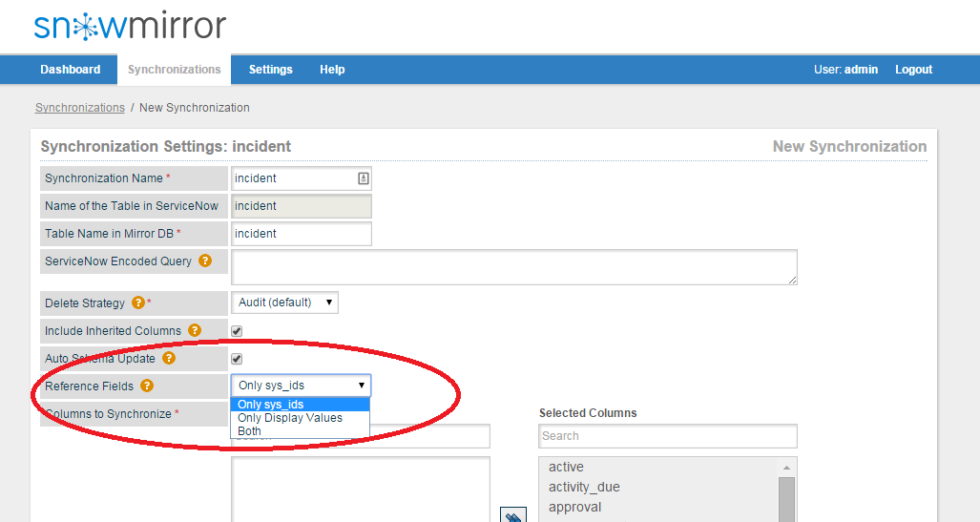
Task: Choose 'Only sys_ids' option
Action: (x=301, y=405)
